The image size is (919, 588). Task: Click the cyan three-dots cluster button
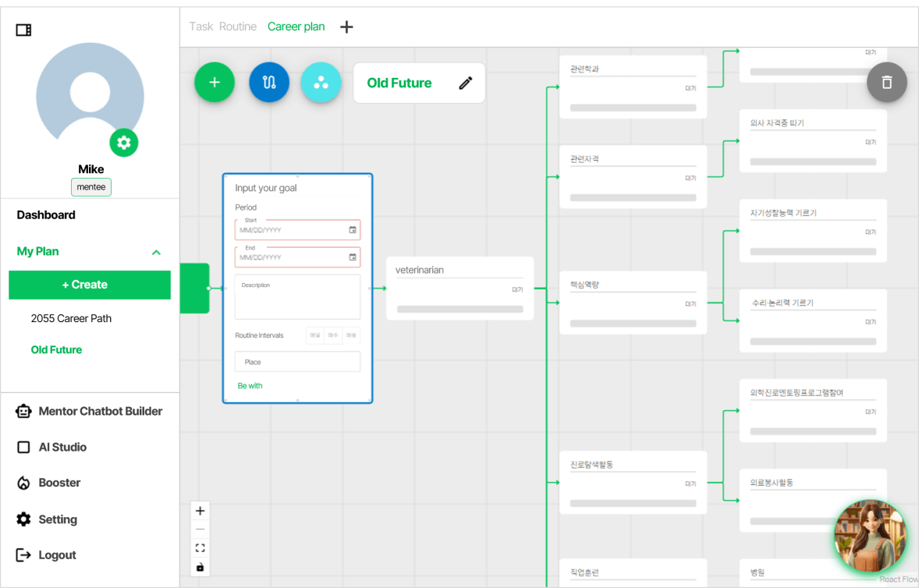(x=321, y=83)
